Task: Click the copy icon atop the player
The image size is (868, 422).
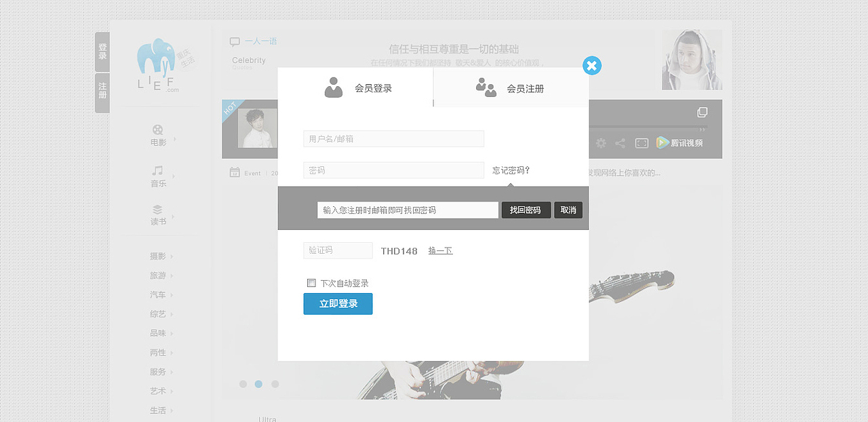Action: tap(702, 112)
